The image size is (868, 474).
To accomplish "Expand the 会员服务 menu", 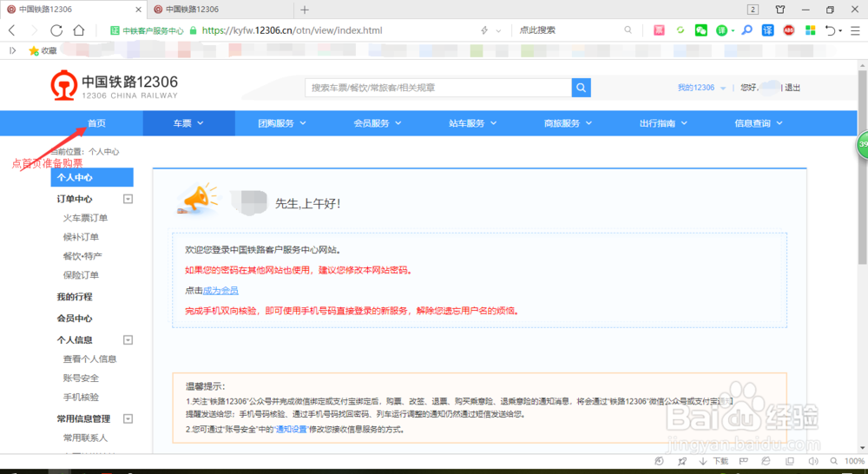I will coord(378,123).
